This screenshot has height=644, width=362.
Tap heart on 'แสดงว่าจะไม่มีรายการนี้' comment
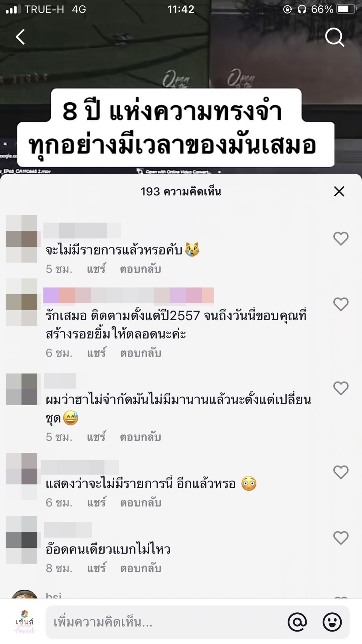[341, 472]
